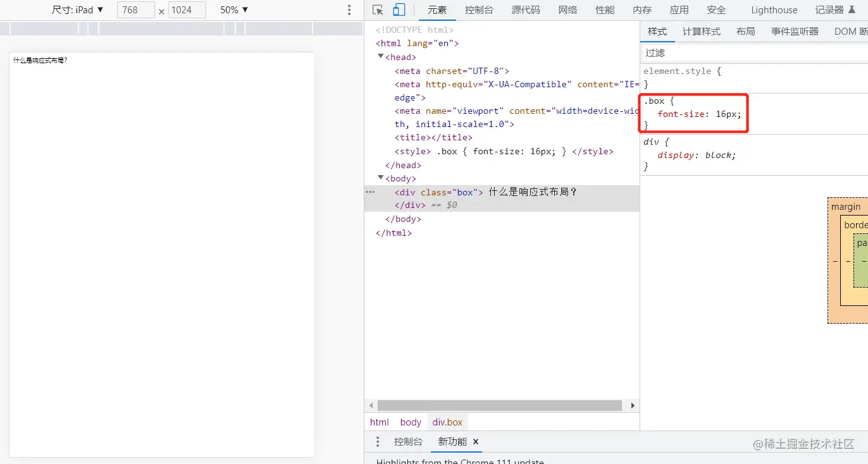Click ellipsis beside selected div row
Viewport: 868px width, 464px height.
pos(371,192)
